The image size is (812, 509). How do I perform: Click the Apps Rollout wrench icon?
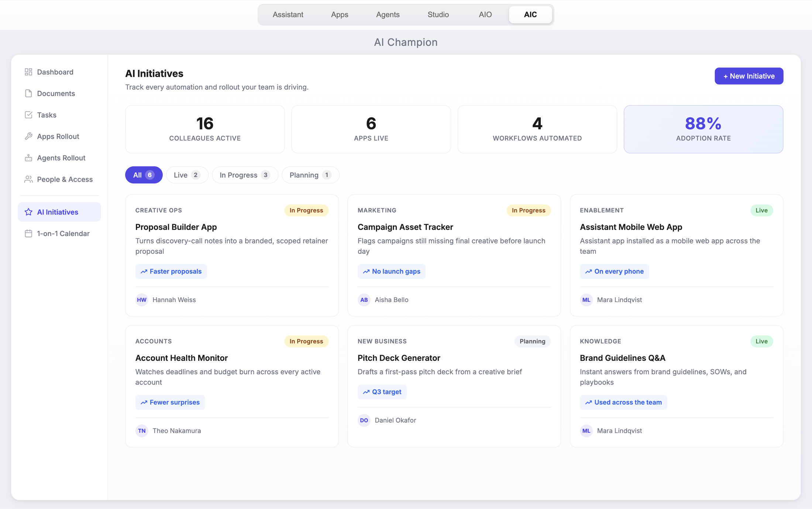[x=28, y=136]
